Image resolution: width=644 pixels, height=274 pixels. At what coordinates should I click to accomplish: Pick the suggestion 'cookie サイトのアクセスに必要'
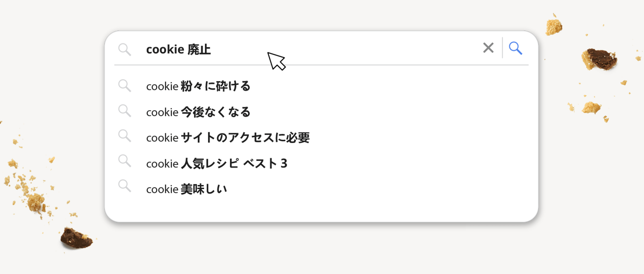[228, 138]
